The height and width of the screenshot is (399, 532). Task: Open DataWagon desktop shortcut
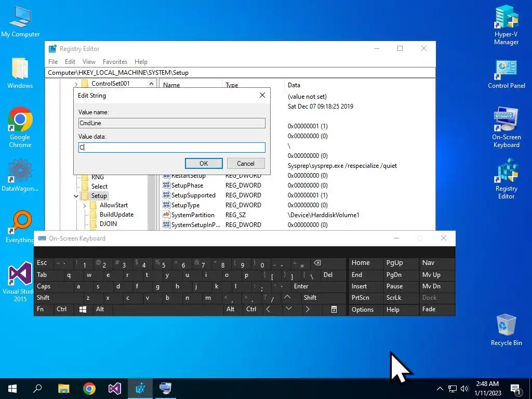pos(20,175)
